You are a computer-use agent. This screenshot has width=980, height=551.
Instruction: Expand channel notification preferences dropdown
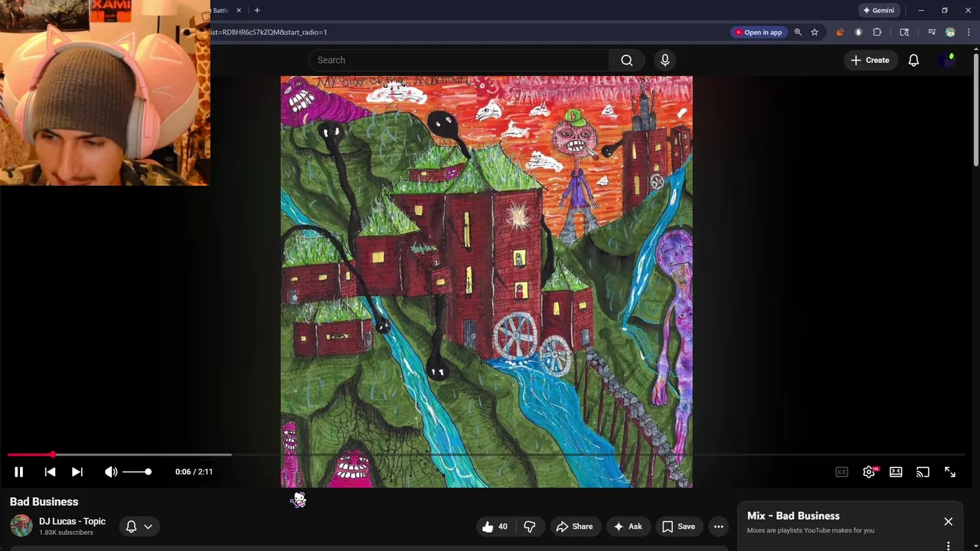[x=139, y=527]
